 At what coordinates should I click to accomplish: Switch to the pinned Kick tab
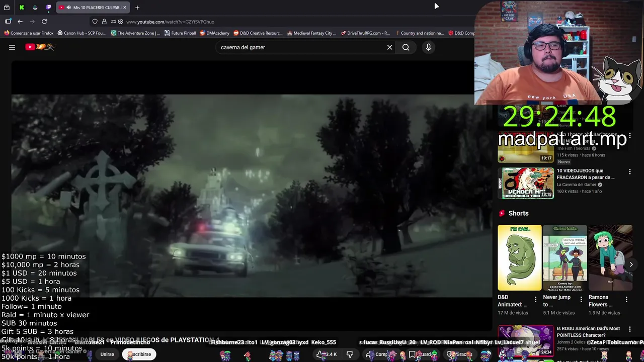point(22,8)
